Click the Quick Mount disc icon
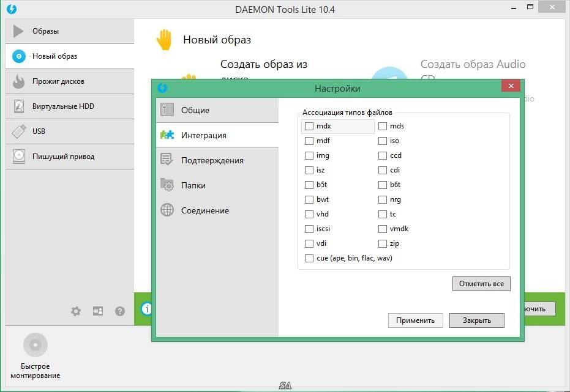The height and width of the screenshot is (392, 570). [x=36, y=344]
